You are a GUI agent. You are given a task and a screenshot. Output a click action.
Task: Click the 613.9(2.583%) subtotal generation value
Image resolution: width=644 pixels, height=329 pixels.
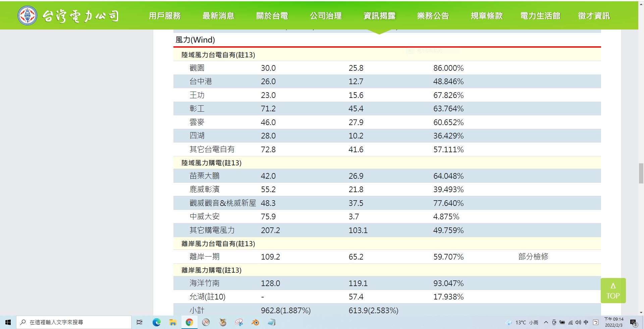tap(373, 311)
